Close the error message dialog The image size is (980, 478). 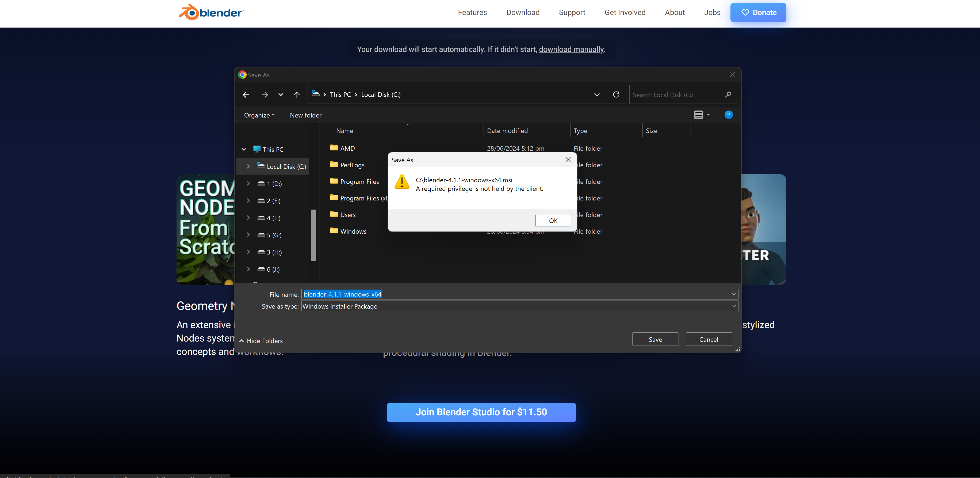tap(568, 160)
